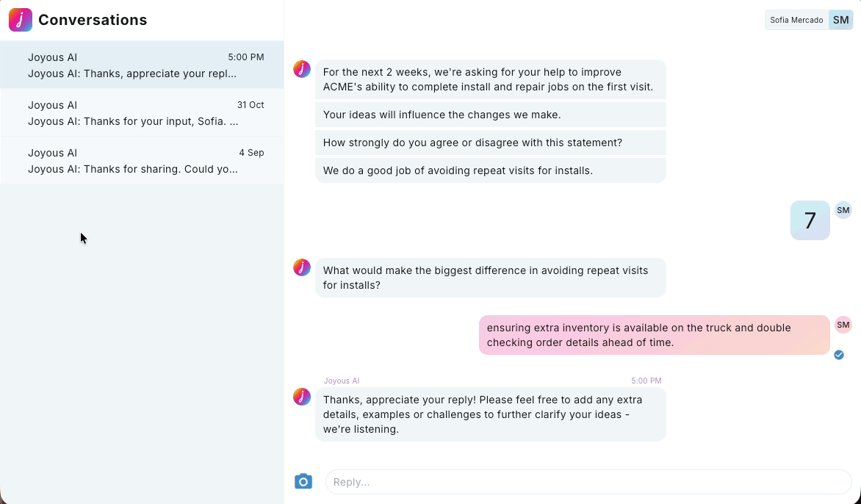The image size is (861, 504).
Task: Click the Joyous AI avatar beside the repeat visits question
Action: 302,267
